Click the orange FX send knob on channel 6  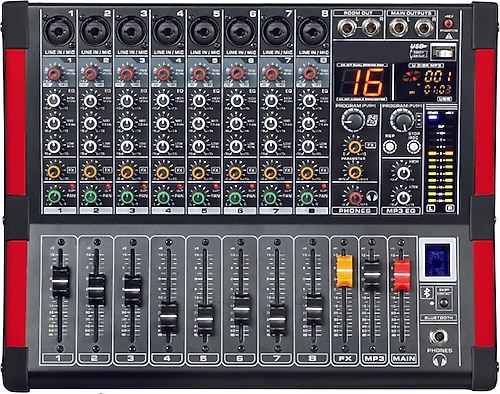tap(235, 173)
